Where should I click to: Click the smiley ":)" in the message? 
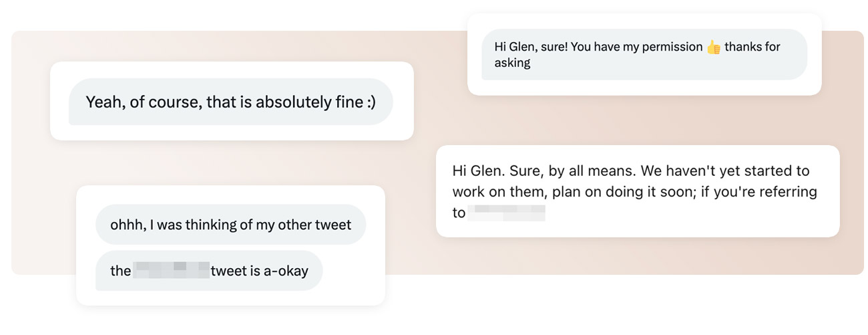[x=371, y=102]
